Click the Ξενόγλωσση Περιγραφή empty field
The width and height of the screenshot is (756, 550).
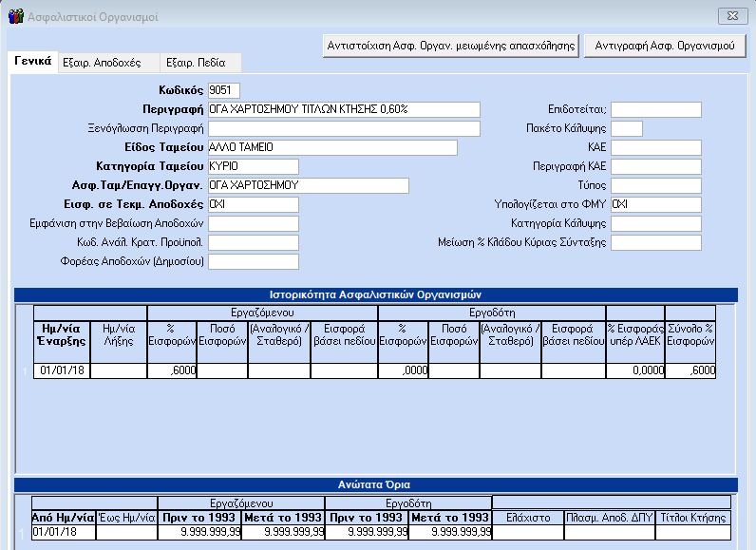coord(344,128)
